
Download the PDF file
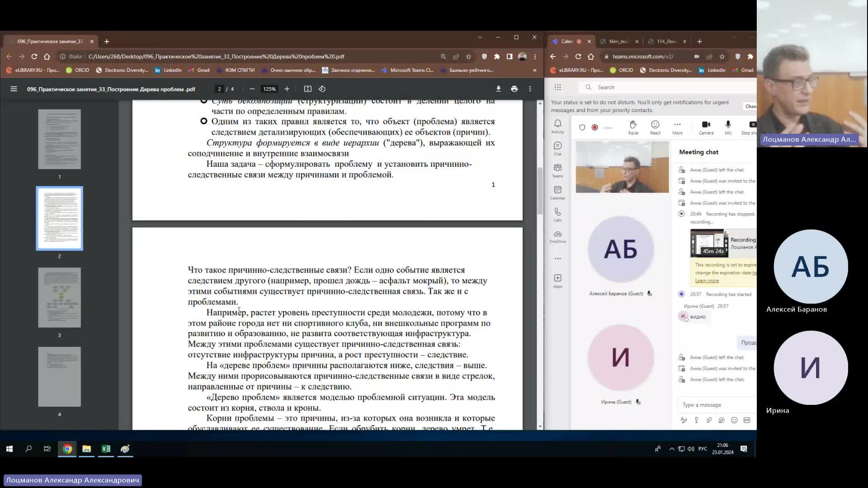pos(498,89)
